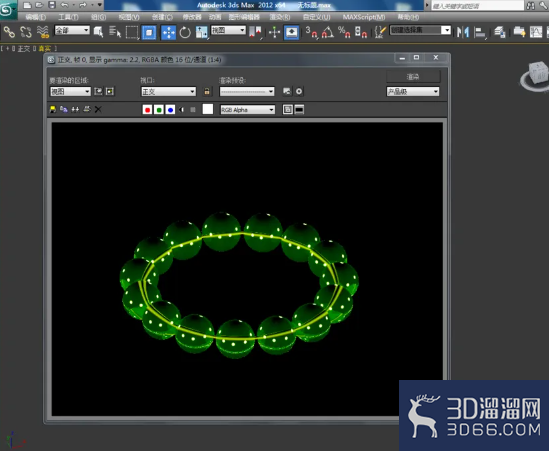The width and height of the screenshot is (549, 451).
Task: Open Select by Name list icon
Action: 115,32
